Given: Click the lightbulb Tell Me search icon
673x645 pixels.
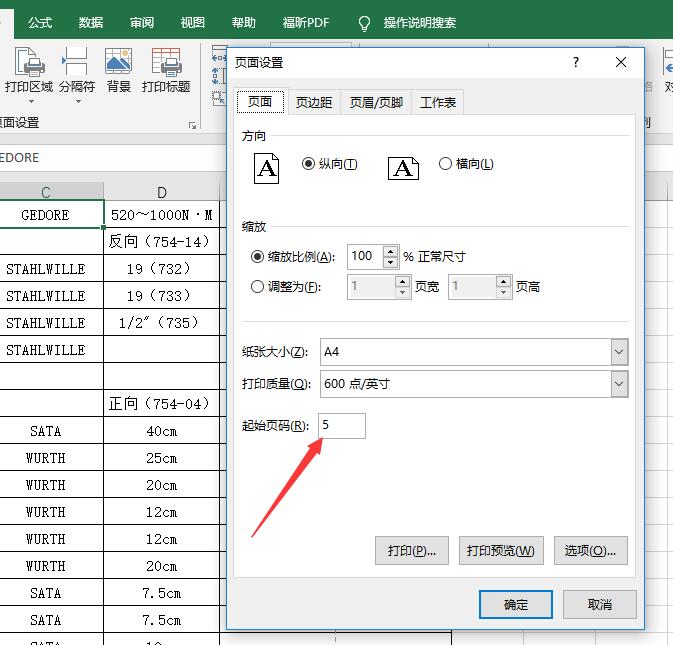Looking at the screenshot, I should click(x=365, y=22).
